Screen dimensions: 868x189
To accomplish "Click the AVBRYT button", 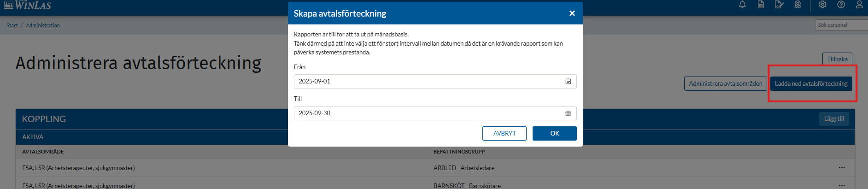I will point(504,133).
